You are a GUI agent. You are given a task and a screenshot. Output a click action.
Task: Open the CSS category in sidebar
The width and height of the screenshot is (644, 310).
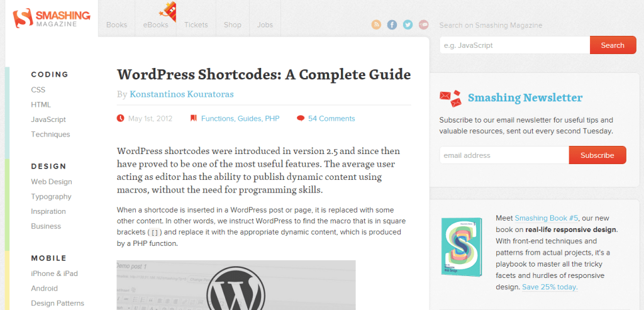38,89
